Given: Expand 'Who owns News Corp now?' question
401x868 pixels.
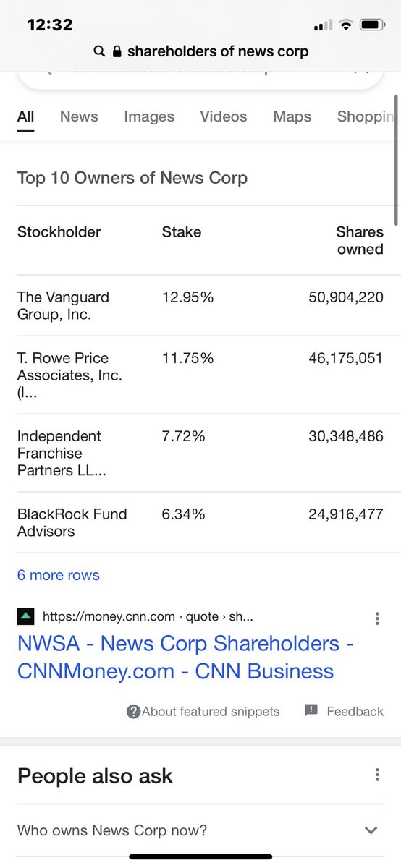Looking at the screenshot, I should pyautogui.click(x=200, y=830).
